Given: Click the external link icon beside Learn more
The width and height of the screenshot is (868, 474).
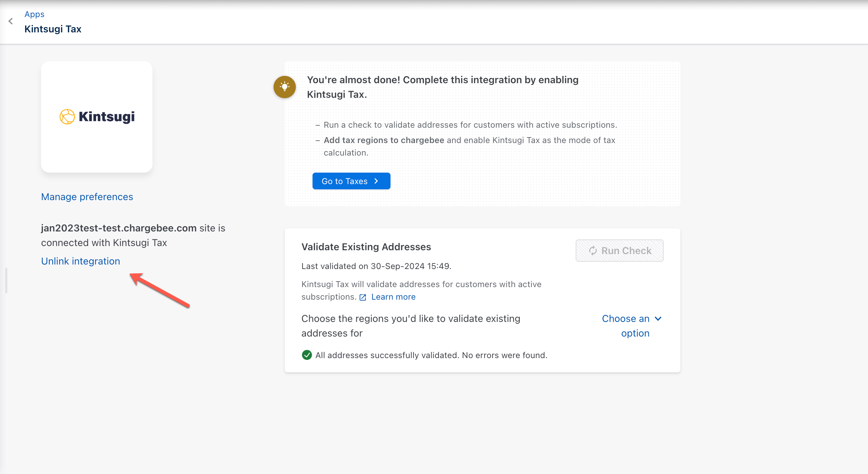Looking at the screenshot, I should [363, 297].
